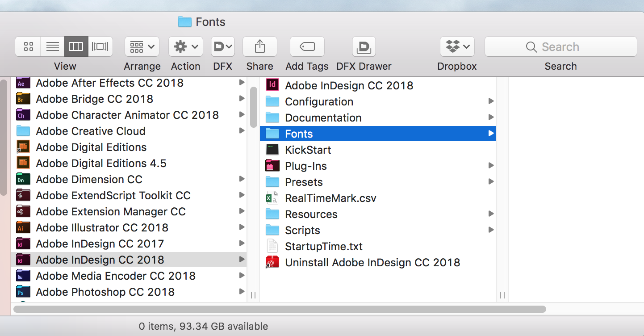Screen dimensions: 644x336
Task: Click the Share toolbar button
Action: point(260,46)
